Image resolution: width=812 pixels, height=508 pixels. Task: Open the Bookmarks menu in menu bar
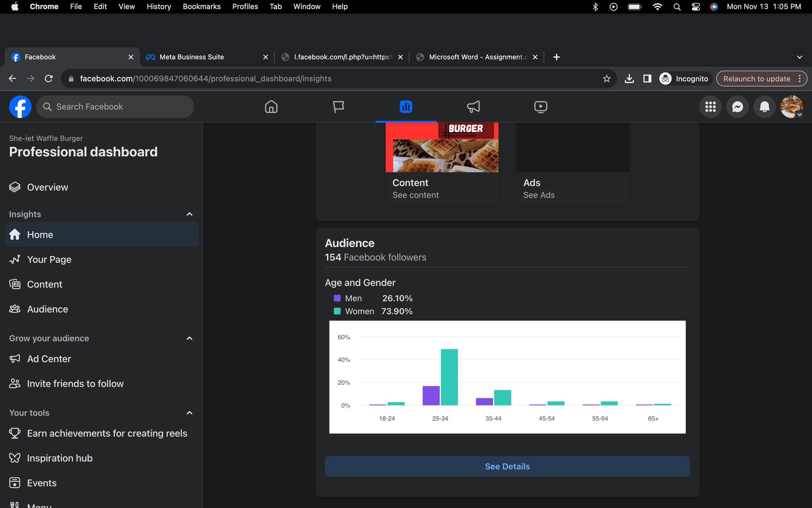click(201, 7)
